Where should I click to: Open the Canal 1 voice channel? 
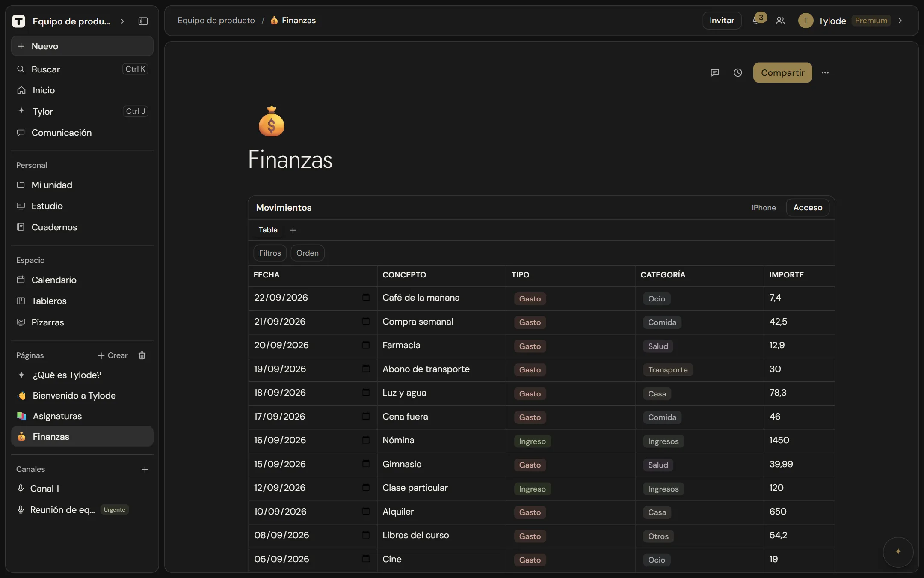(82, 489)
